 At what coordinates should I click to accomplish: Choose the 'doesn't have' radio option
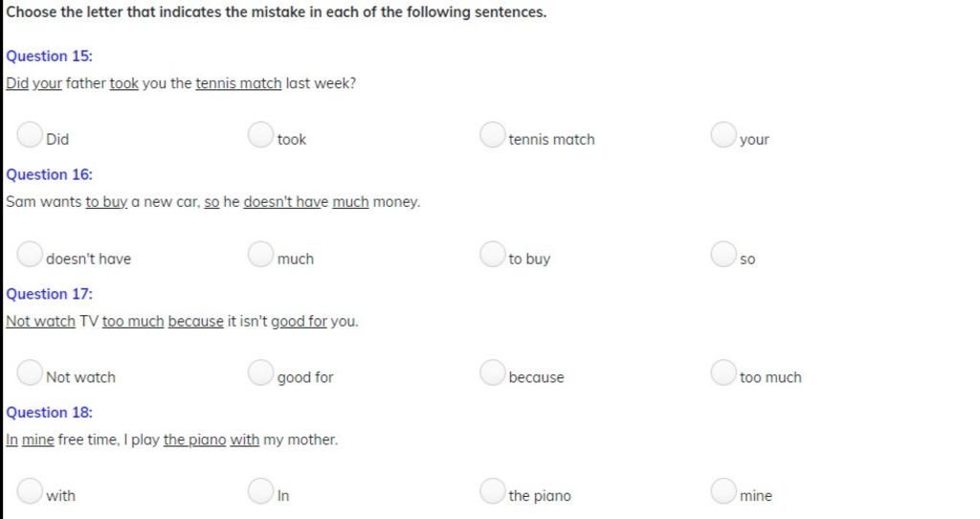[31, 255]
